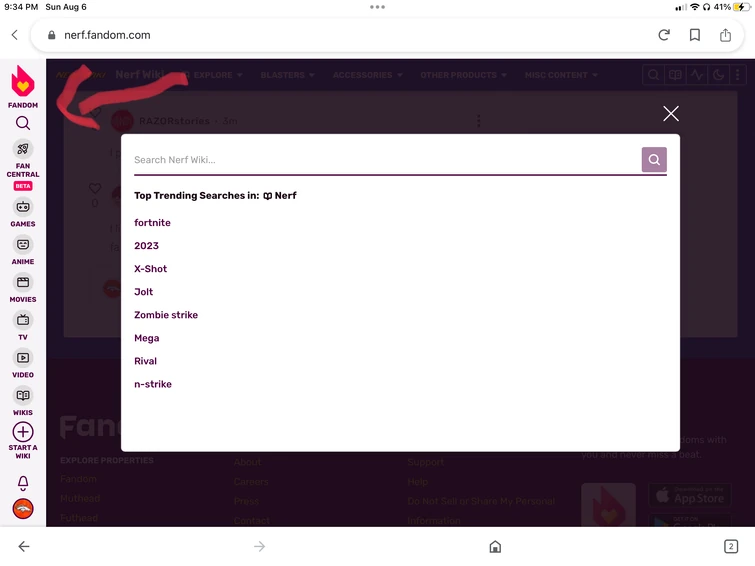
Task: Close the search dialog with the X
Action: pyautogui.click(x=671, y=114)
